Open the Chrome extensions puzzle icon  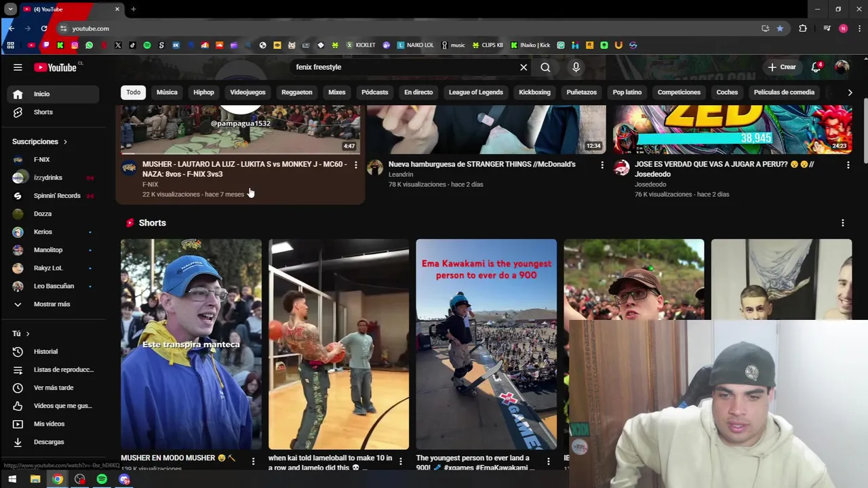tap(803, 28)
